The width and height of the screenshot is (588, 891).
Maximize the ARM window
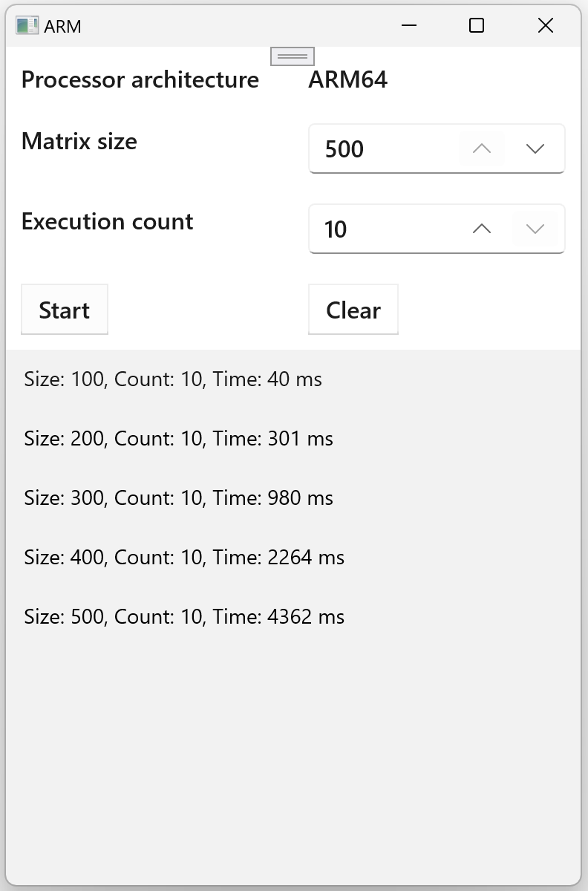(477, 26)
